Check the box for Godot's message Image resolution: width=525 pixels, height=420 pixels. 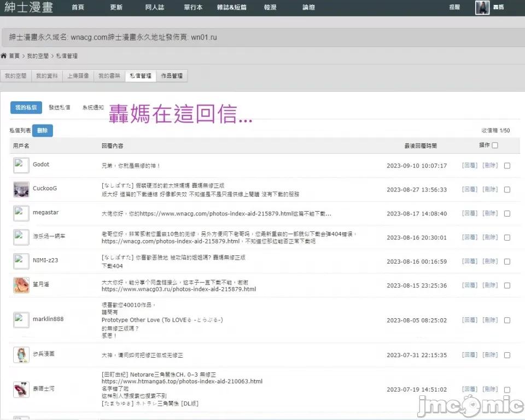tap(507, 166)
